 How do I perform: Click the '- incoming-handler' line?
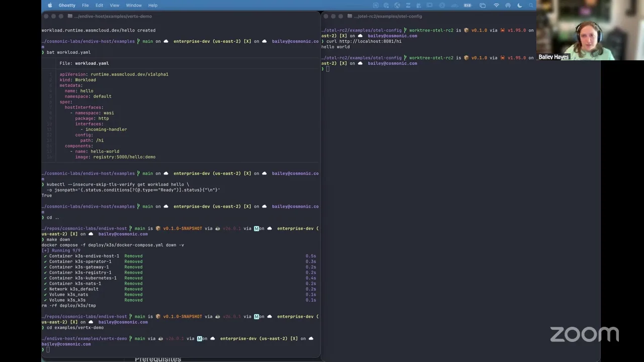point(104,130)
